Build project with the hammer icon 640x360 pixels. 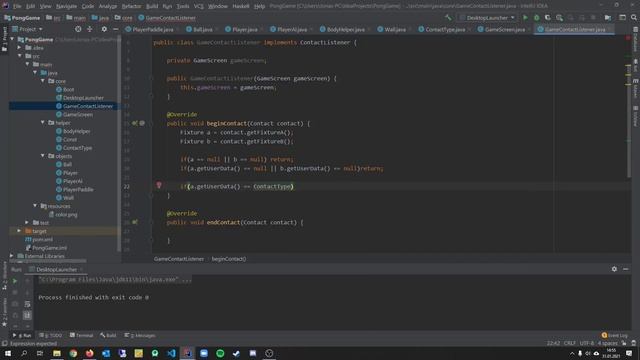pos(448,18)
